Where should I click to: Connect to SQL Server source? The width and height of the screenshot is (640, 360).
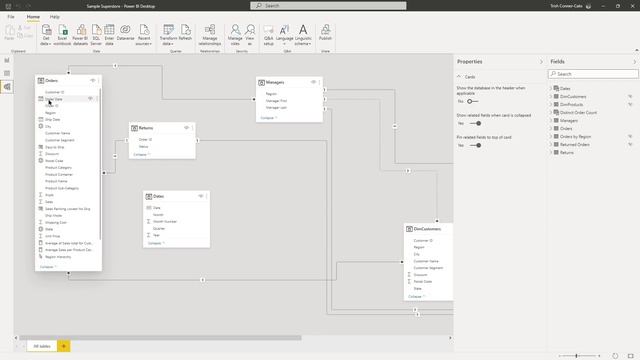[x=96, y=35]
